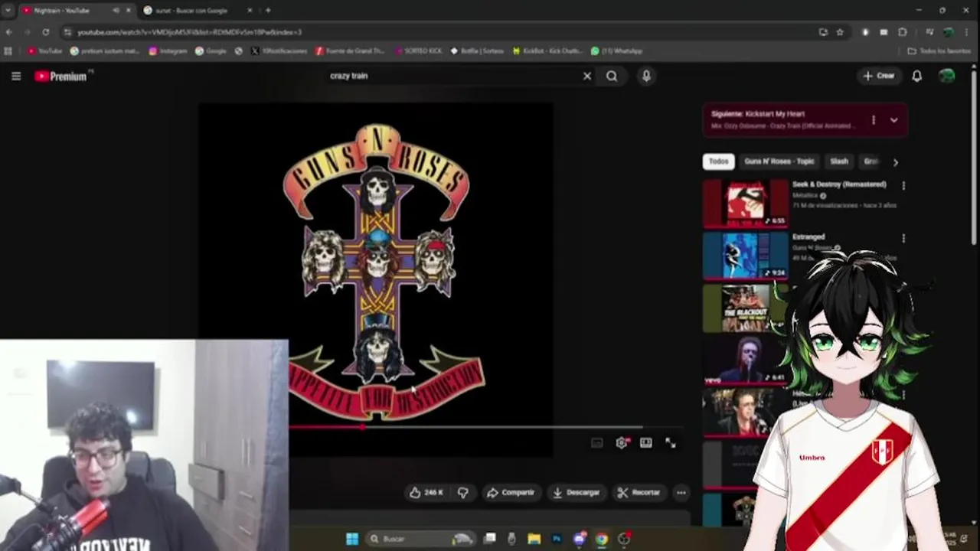This screenshot has width=980, height=551.
Task: Select the 'Slash' filter chip
Action: point(839,161)
